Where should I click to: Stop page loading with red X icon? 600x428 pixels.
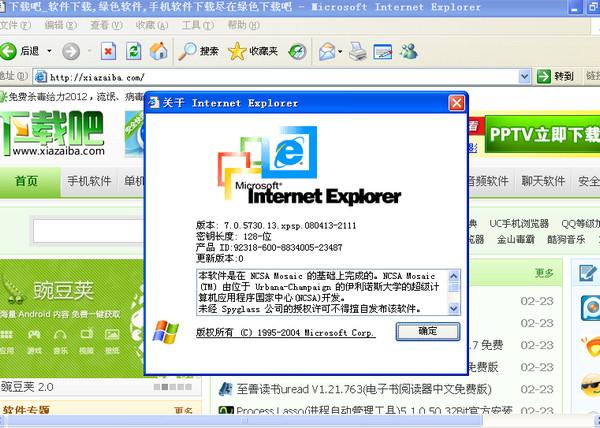(108, 51)
